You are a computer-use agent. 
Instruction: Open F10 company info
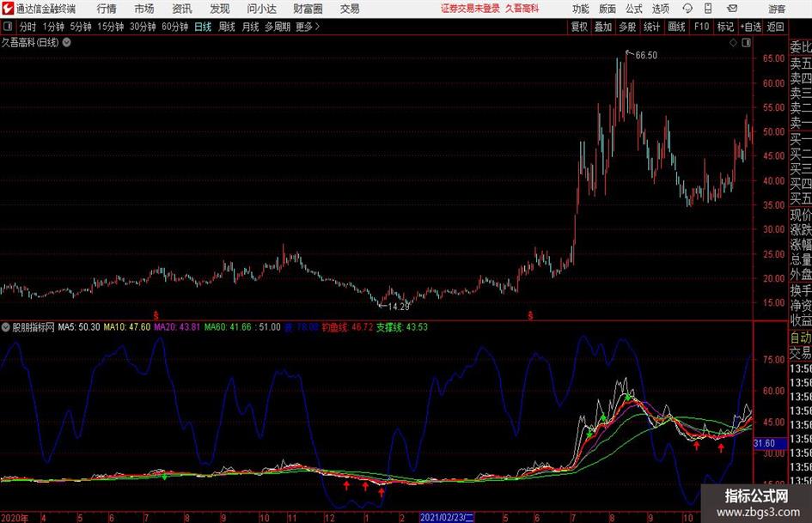[701, 27]
